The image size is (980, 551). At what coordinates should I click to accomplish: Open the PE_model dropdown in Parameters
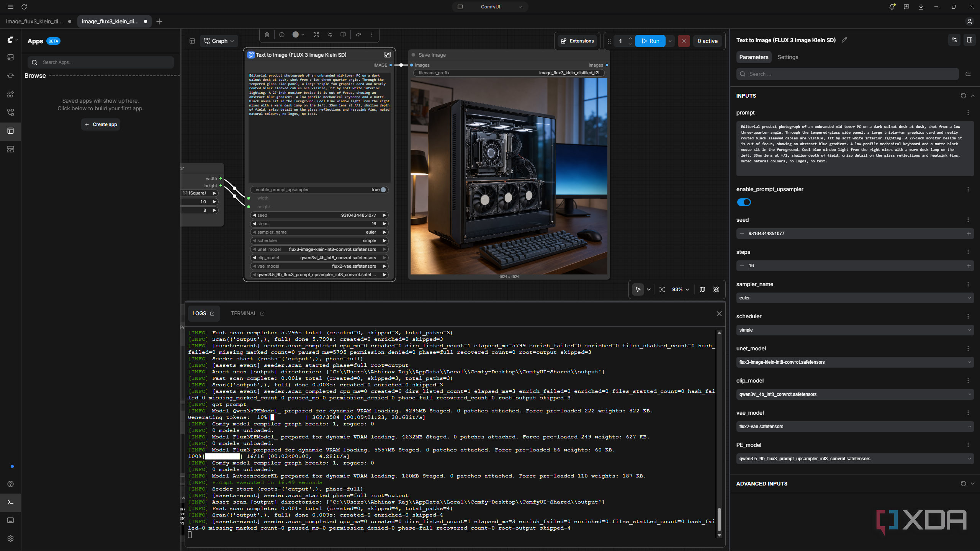[x=855, y=459]
